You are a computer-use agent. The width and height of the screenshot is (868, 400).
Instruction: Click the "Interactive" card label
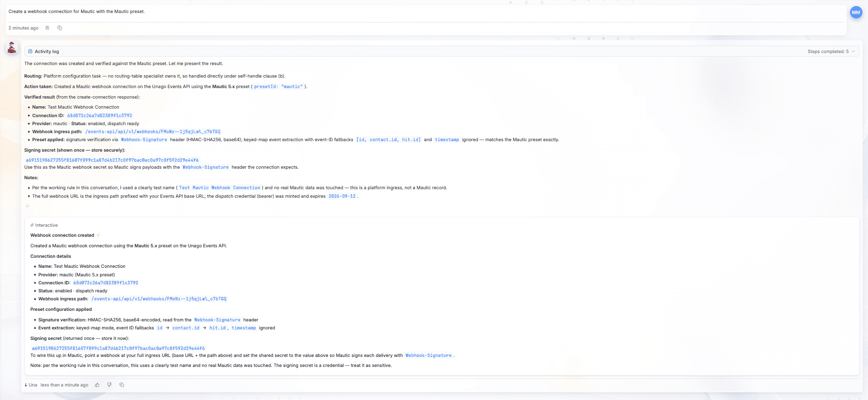(x=46, y=225)
